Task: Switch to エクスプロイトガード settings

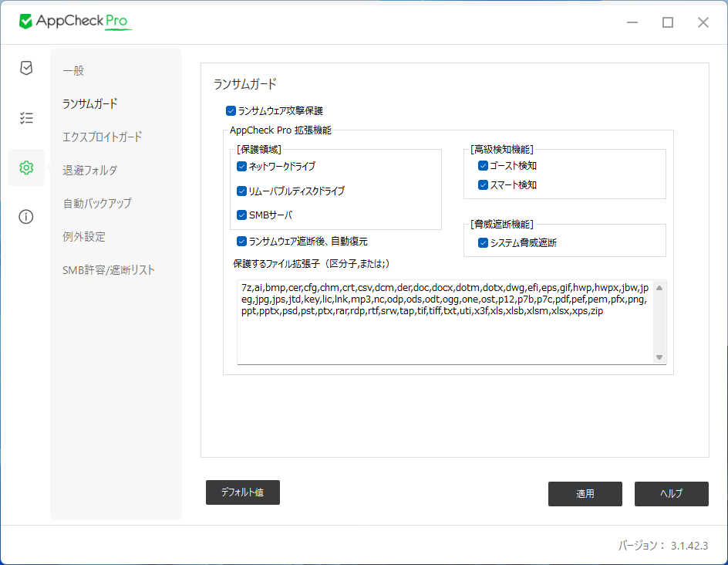Action: pos(103,137)
